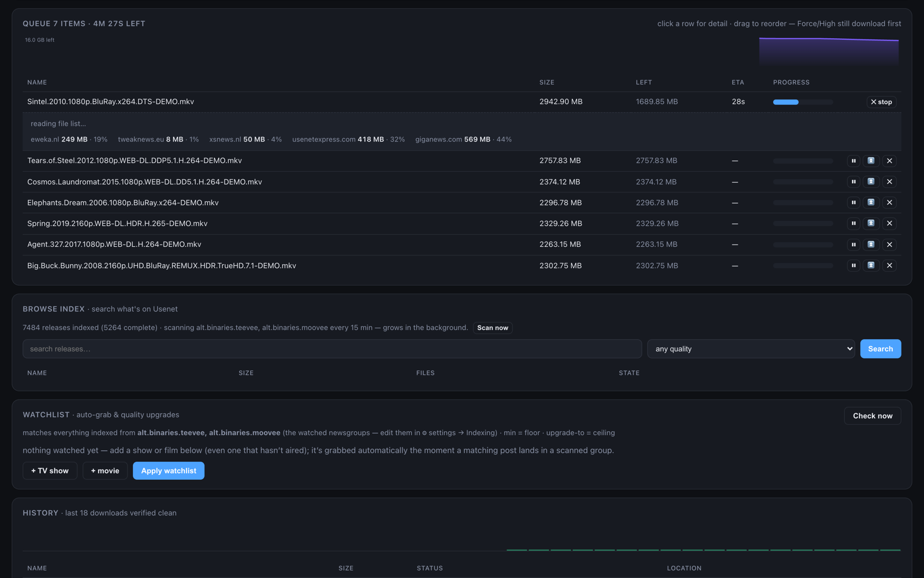Click the 2757.83 MB size cell
This screenshot has width=924, height=578.
560,161
